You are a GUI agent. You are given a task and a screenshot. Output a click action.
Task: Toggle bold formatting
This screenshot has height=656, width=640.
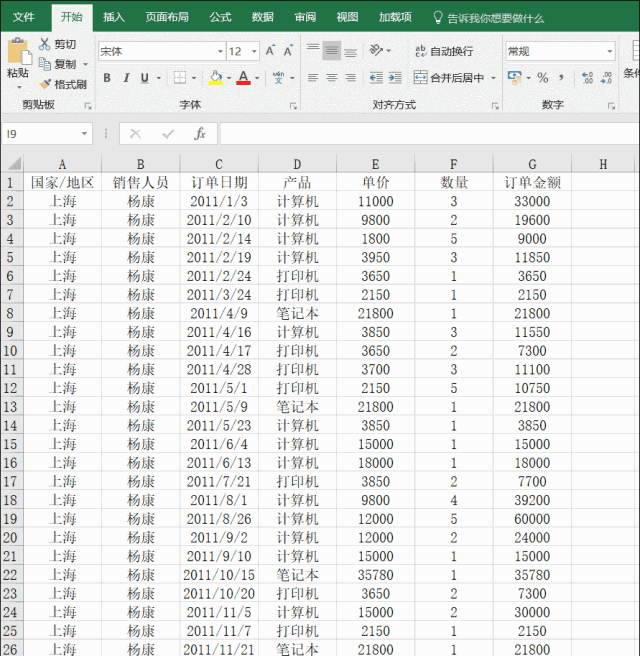[x=107, y=77]
